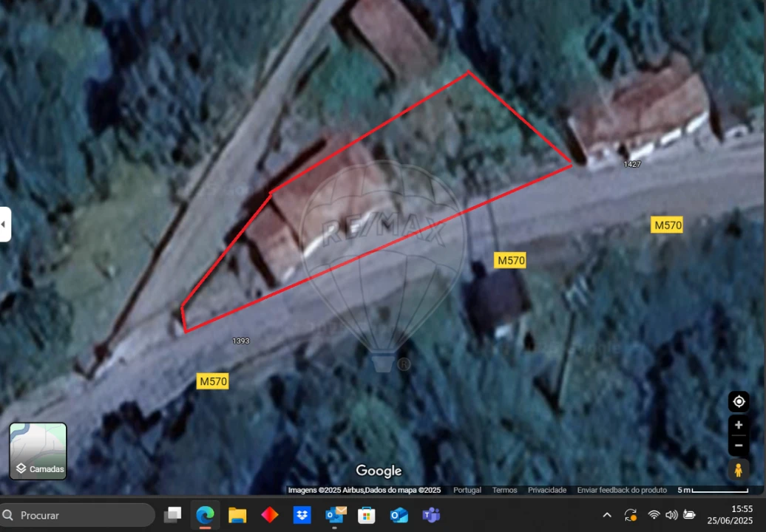Screen dimensions: 766x532
Task: Open the Privacidade link
Action: point(547,490)
